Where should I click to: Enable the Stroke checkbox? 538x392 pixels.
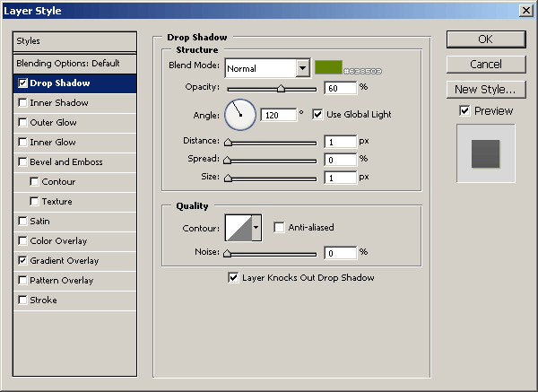tap(22, 300)
